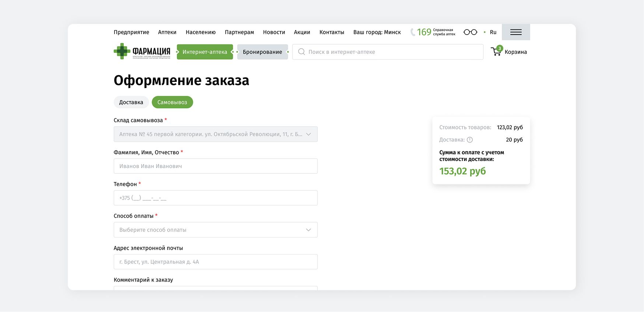Open the Акции menu item

pyautogui.click(x=302, y=32)
